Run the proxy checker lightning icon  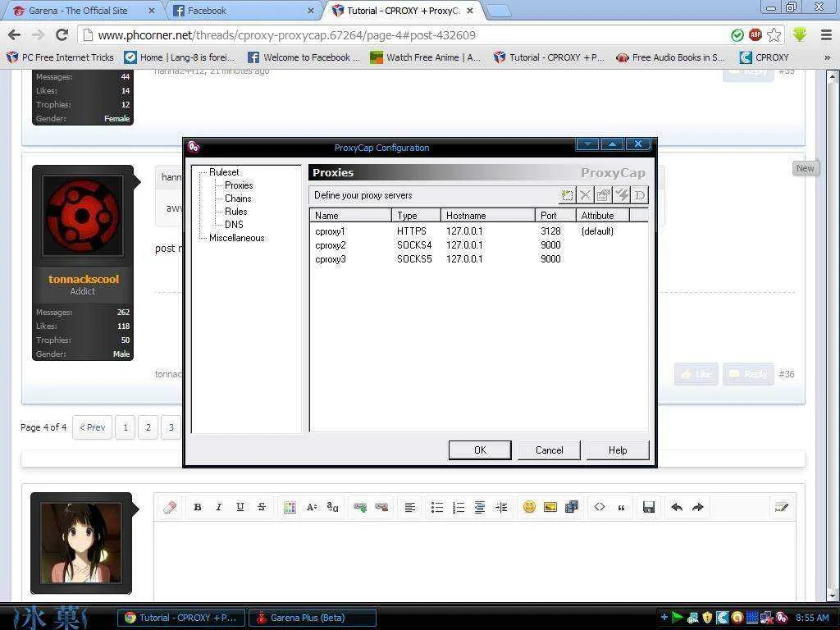click(x=622, y=195)
